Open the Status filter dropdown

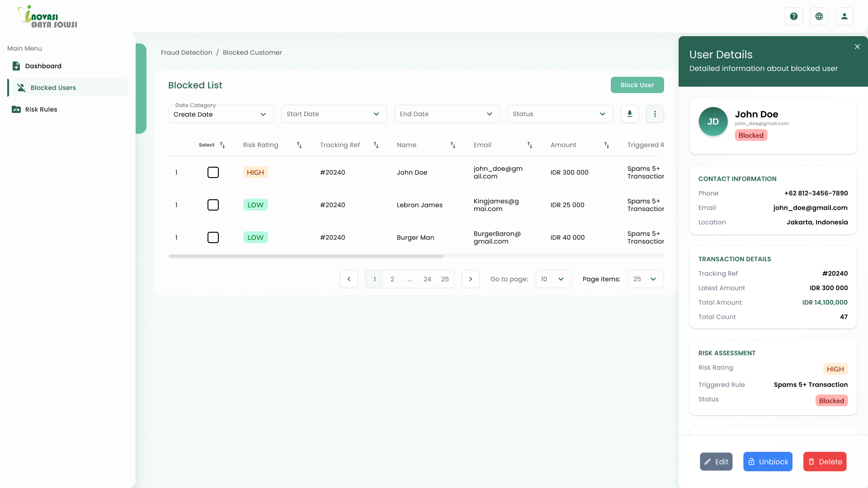(560, 114)
